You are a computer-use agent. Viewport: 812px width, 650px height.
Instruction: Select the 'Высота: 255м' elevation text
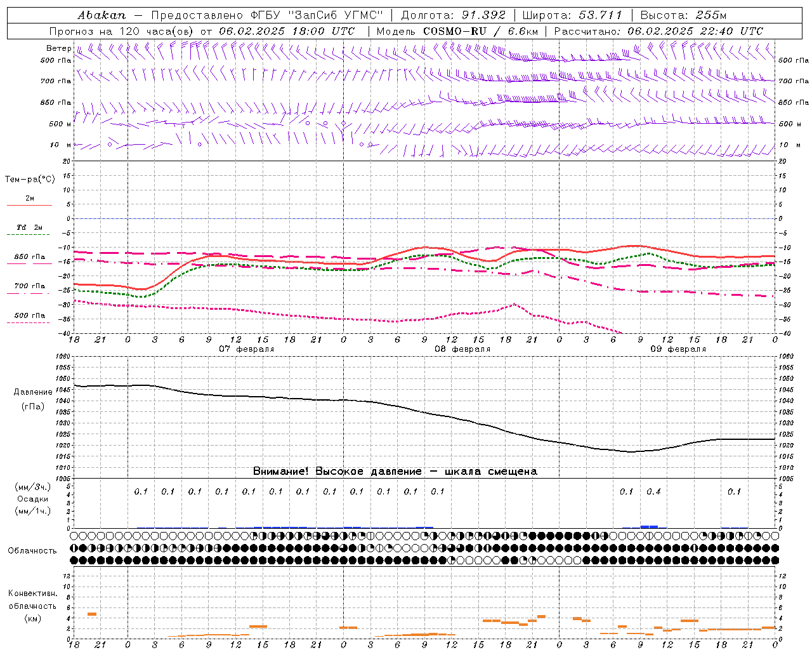click(x=683, y=15)
